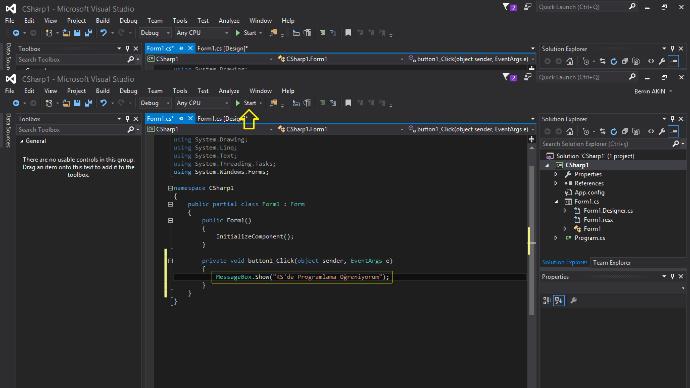Click lower Quick Launch search field
Image resolution: width=690 pixels, height=388 pixels.
coord(583,77)
